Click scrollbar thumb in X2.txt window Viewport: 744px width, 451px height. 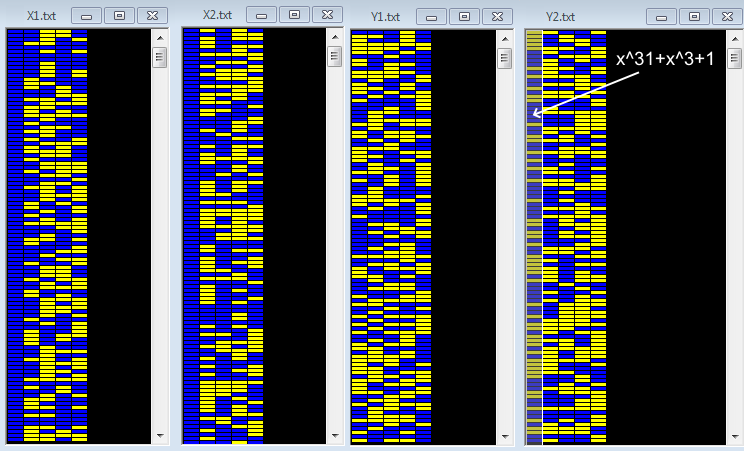tap(335, 56)
